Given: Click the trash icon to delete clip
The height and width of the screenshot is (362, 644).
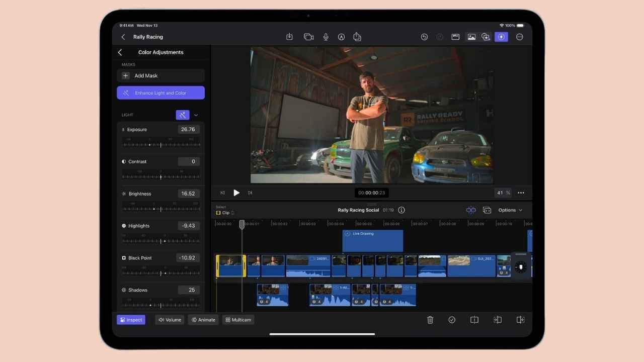Looking at the screenshot, I should 430,319.
